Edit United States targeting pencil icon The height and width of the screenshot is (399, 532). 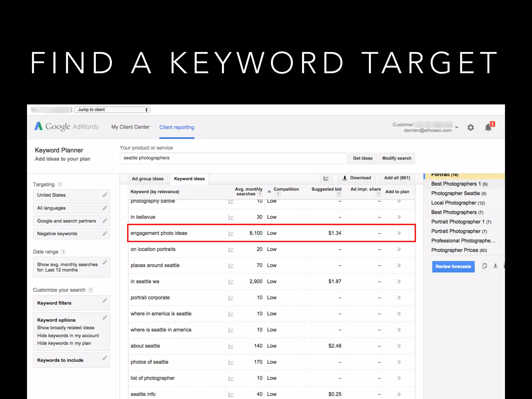pyautogui.click(x=105, y=195)
